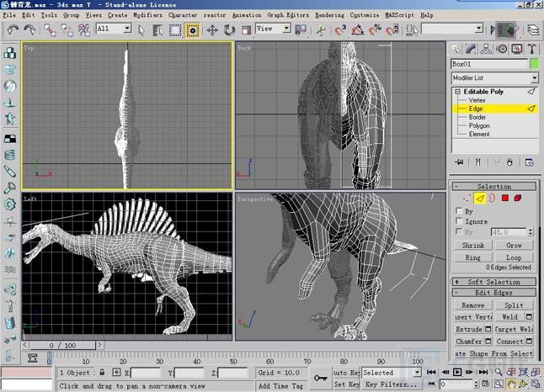Click the Chamfer button
The image size is (544, 392).
pyautogui.click(x=469, y=341)
